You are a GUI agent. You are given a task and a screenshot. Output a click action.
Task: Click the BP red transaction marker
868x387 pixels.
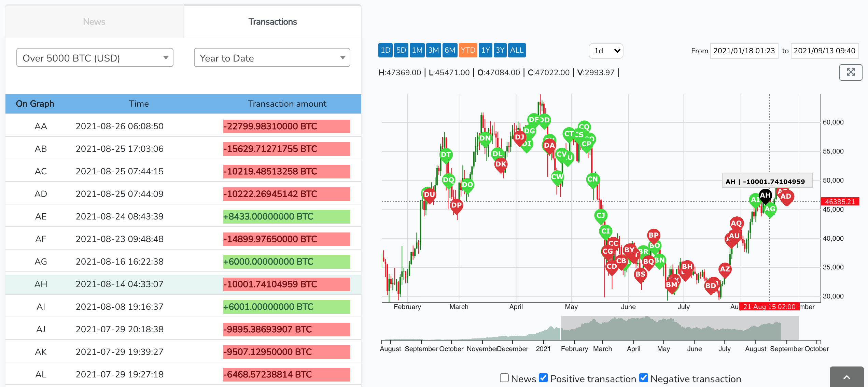tap(653, 235)
